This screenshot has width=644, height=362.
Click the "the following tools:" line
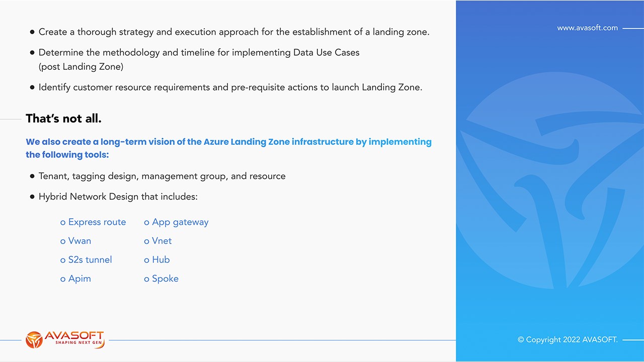pos(67,155)
